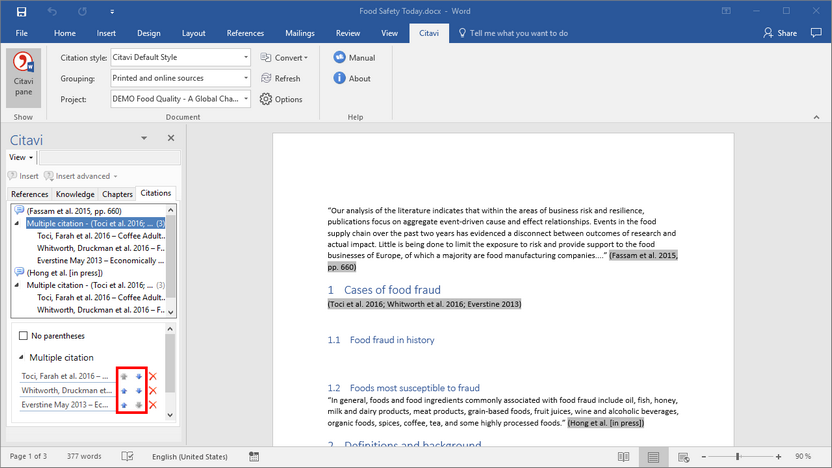Click the Save icon in title bar
The height and width of the screenshot is (468, 832).
(x=21, y=11)
